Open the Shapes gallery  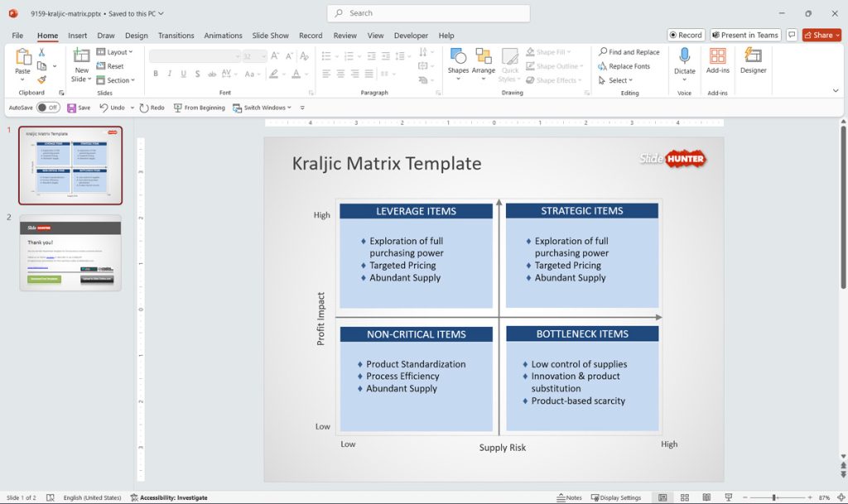pyautogui.click(x=458, y=56)
